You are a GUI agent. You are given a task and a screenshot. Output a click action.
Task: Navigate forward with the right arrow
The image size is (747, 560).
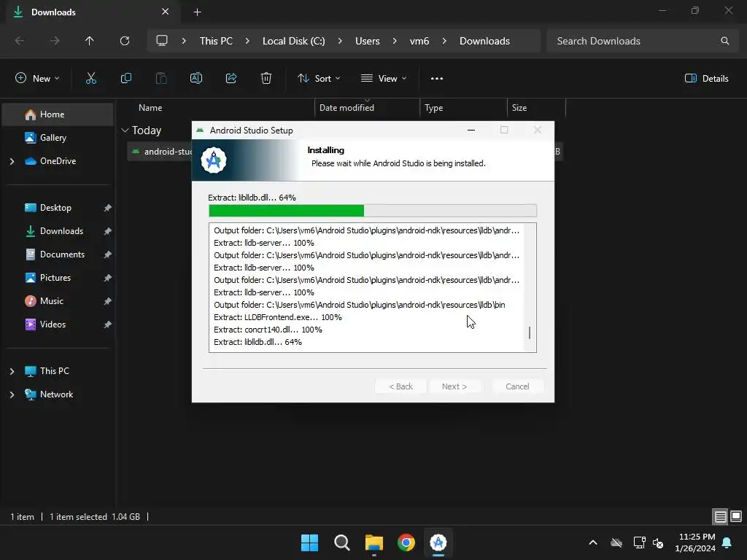55,41
